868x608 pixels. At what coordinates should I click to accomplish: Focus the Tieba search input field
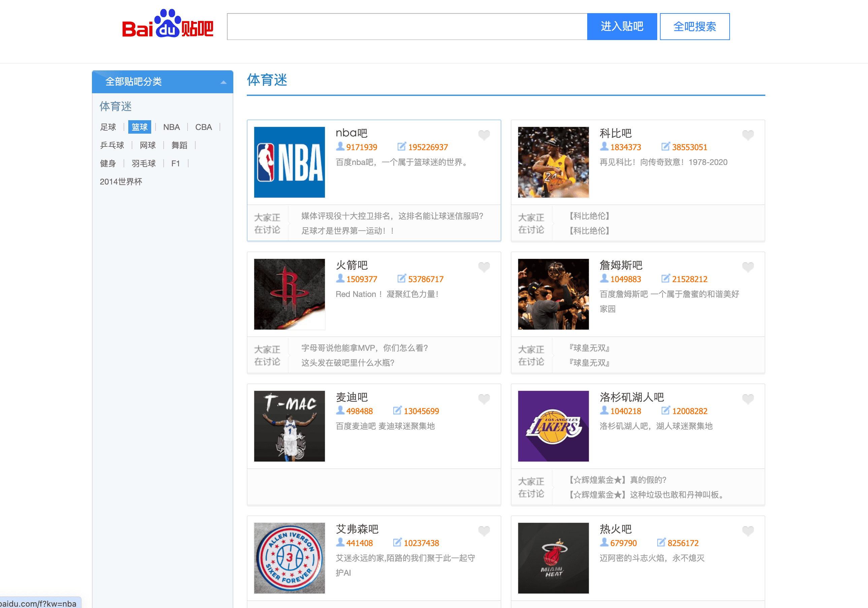click(x=407, y=27)
